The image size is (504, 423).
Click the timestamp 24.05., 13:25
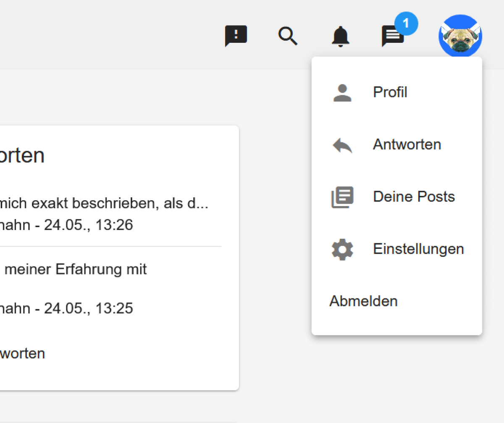[x=88, y=308]
